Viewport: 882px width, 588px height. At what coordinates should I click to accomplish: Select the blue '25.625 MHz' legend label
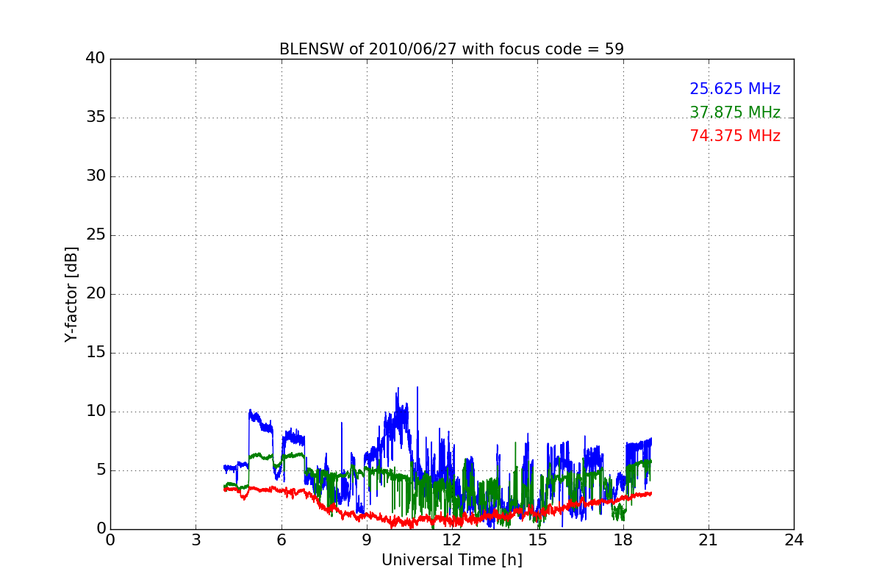coord(735,89)
